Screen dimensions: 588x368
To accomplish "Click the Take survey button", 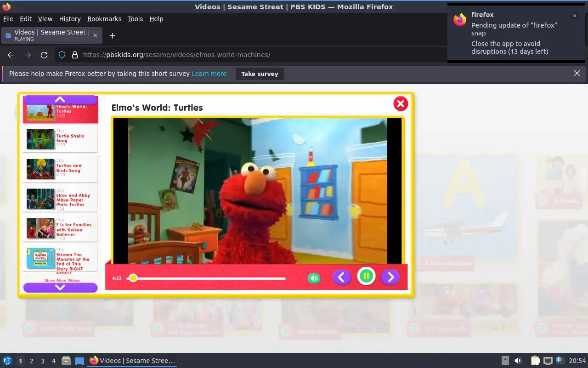I will tap(260, 74).
